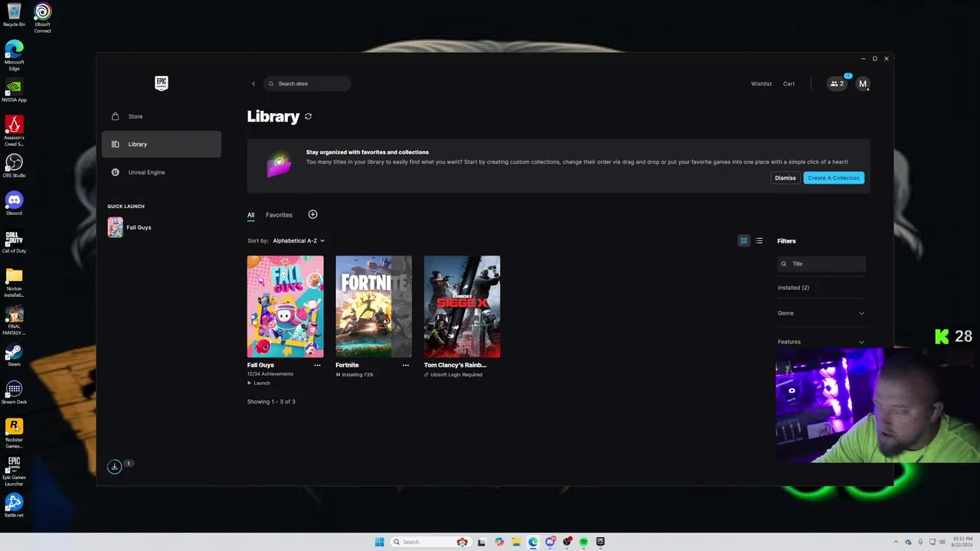
Task: Expand the Genre filter
Action: point(821,313)
